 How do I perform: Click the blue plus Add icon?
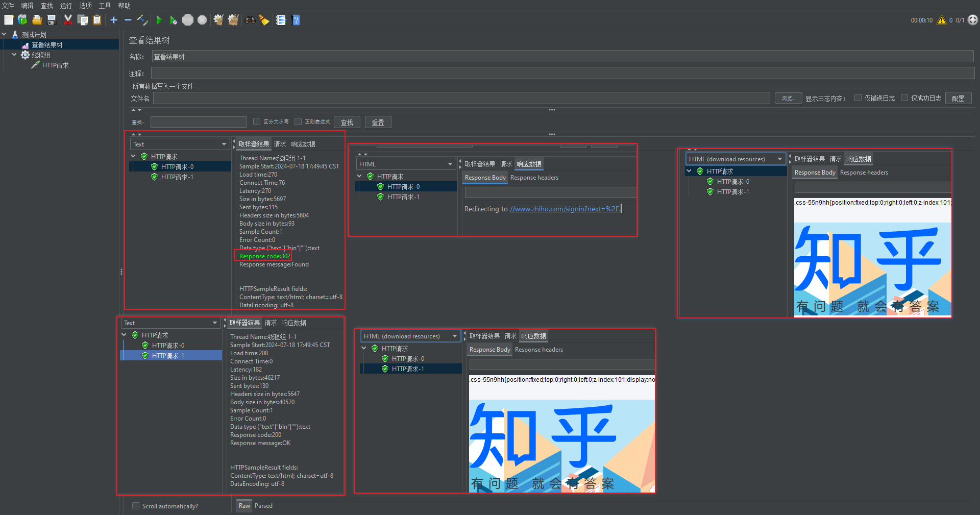pos(114,20)
